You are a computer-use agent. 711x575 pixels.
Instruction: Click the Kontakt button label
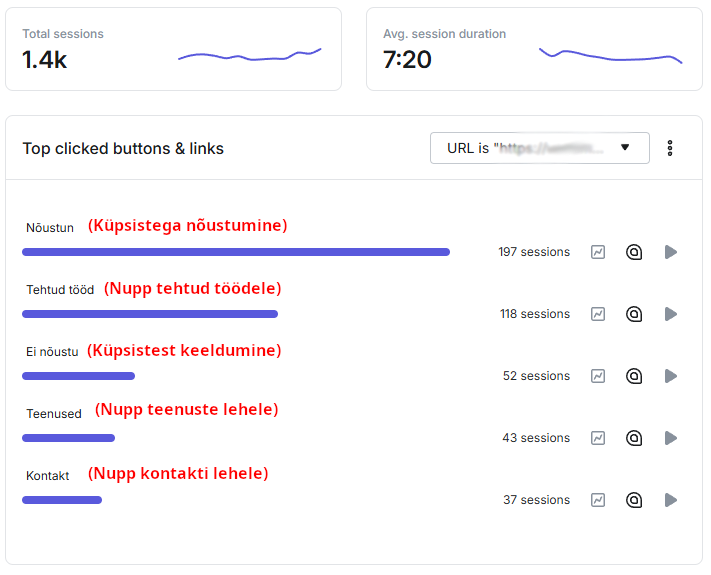tap(48, 476)
